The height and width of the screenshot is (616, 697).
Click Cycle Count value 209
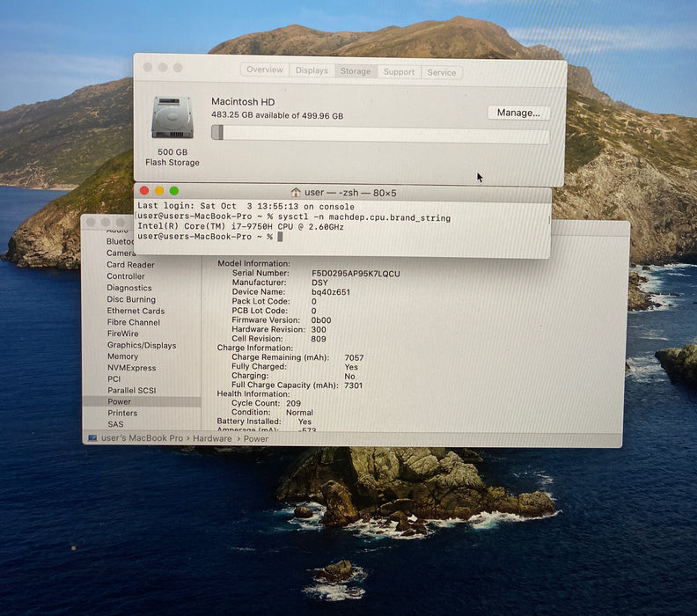(x=293, y=403)
